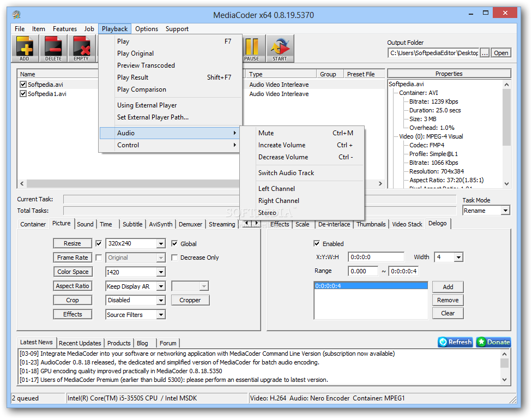Screen dimensions: 532x419
Task: Click the START transcoding icon
Action: coord(280,49)
